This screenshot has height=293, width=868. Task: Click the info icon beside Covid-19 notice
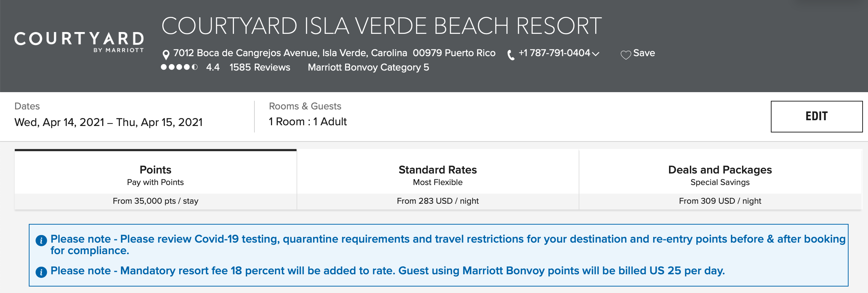pyautogui.click(x=41, y=240)
